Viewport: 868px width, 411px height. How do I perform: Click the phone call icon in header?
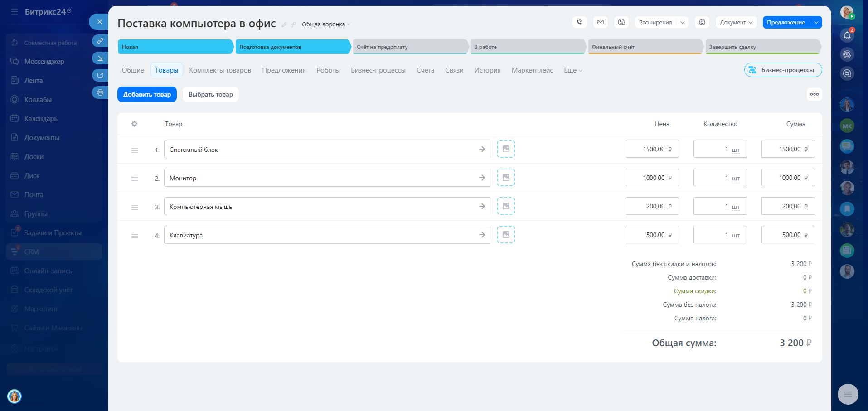[x=579, y=22]
